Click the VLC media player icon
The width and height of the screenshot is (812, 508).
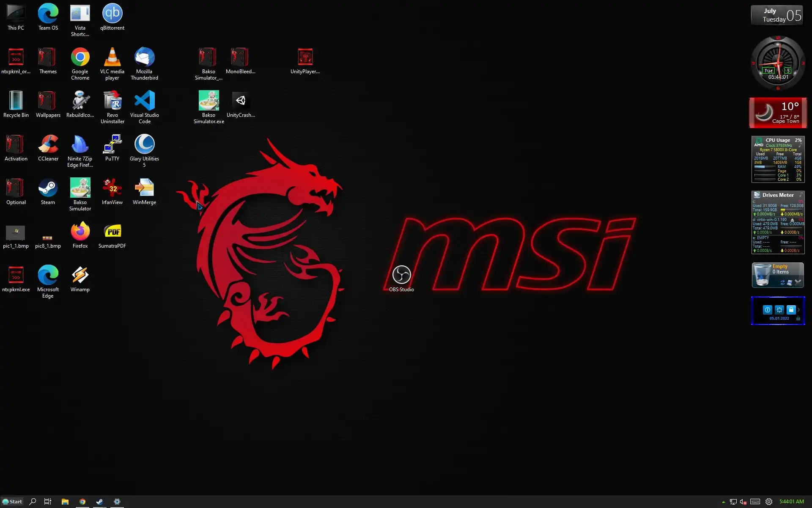point(112,58)
